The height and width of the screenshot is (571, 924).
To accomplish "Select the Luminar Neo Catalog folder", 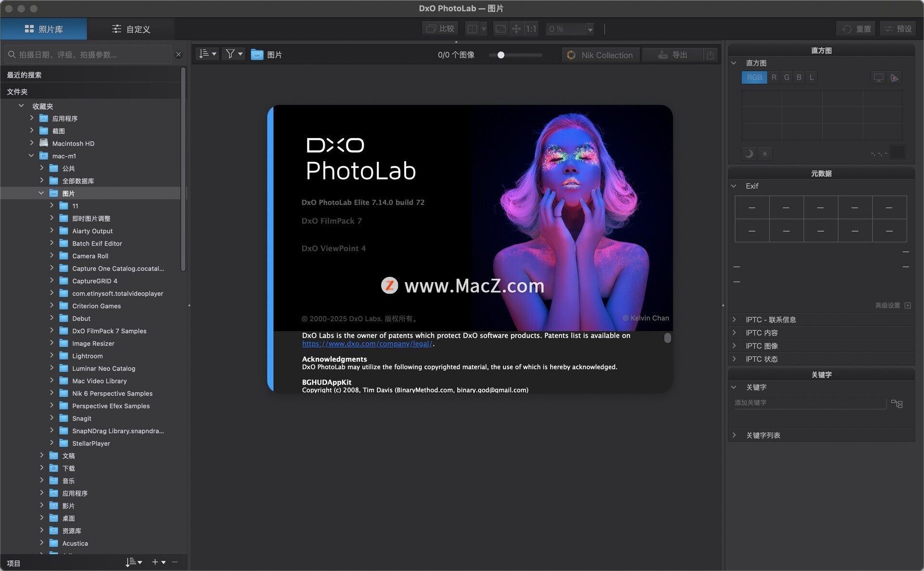I will pyautogui.click(x=103, y=369).
